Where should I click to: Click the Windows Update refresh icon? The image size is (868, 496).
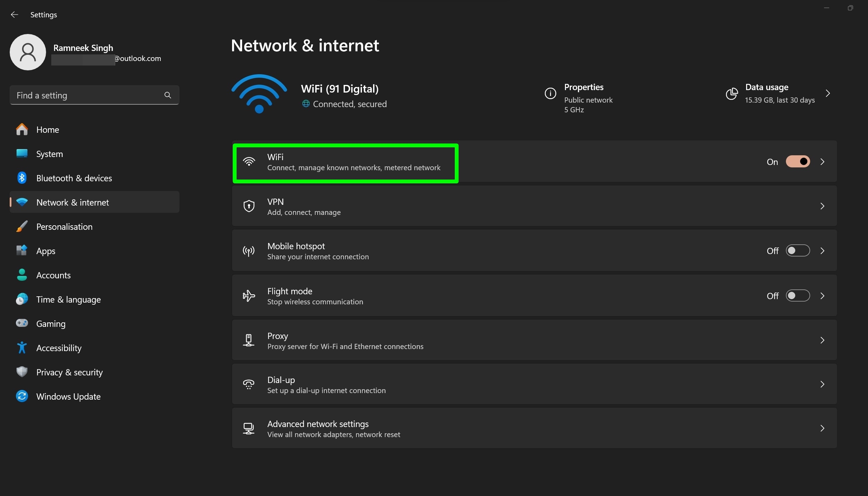point(22,396)
